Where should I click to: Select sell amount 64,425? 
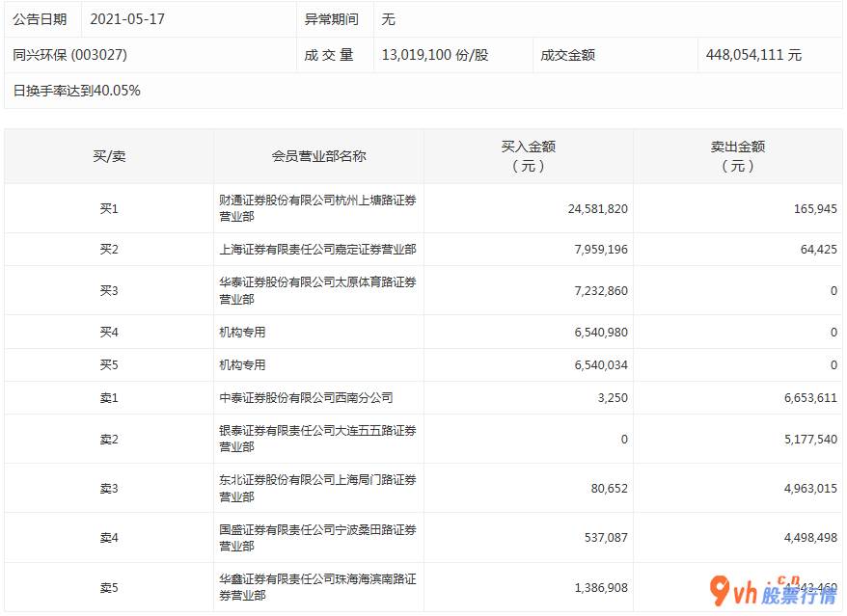click(x=818, y=249)
